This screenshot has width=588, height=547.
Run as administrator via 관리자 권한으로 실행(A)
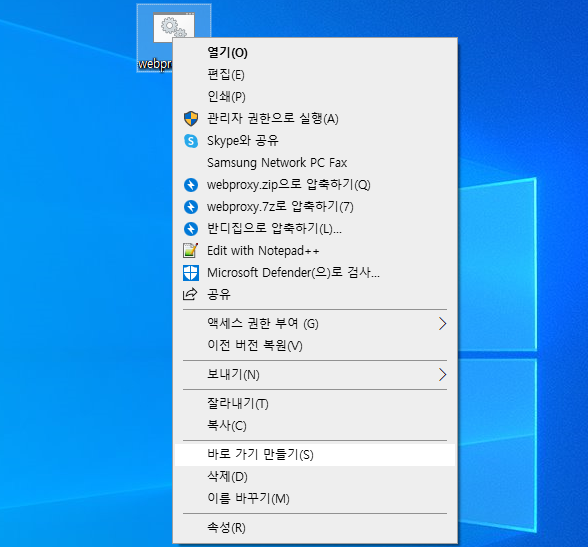tap(315, 118)
